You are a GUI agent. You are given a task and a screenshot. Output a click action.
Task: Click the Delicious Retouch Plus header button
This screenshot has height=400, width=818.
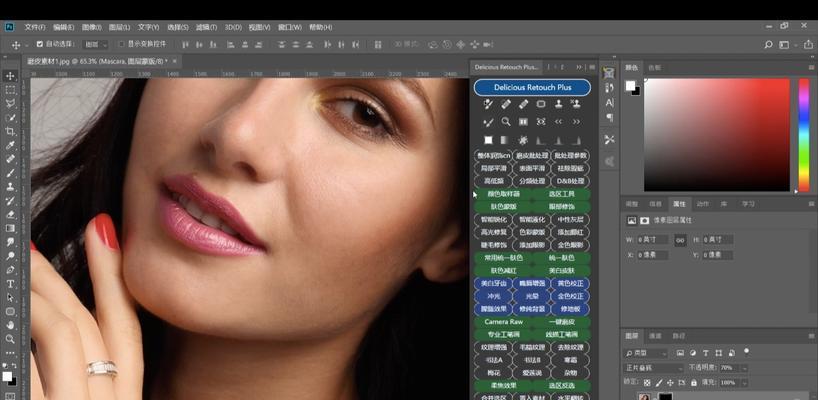click(532, 88)
